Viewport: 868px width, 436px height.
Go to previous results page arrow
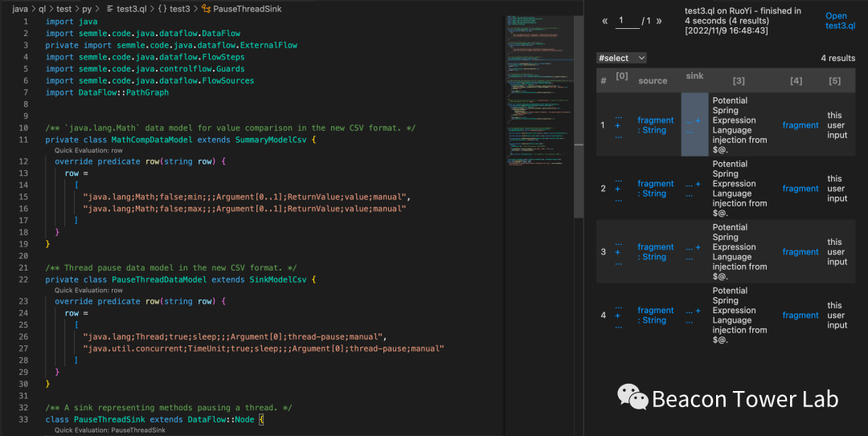point(604,21)
